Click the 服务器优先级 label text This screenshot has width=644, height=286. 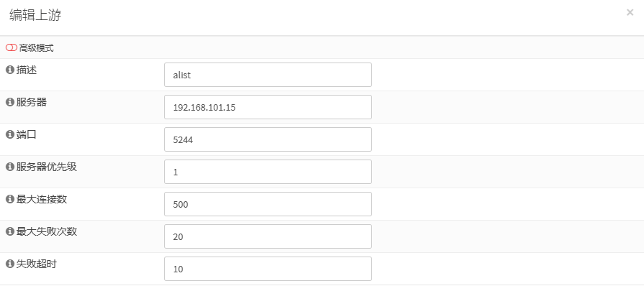coord(46,167)
